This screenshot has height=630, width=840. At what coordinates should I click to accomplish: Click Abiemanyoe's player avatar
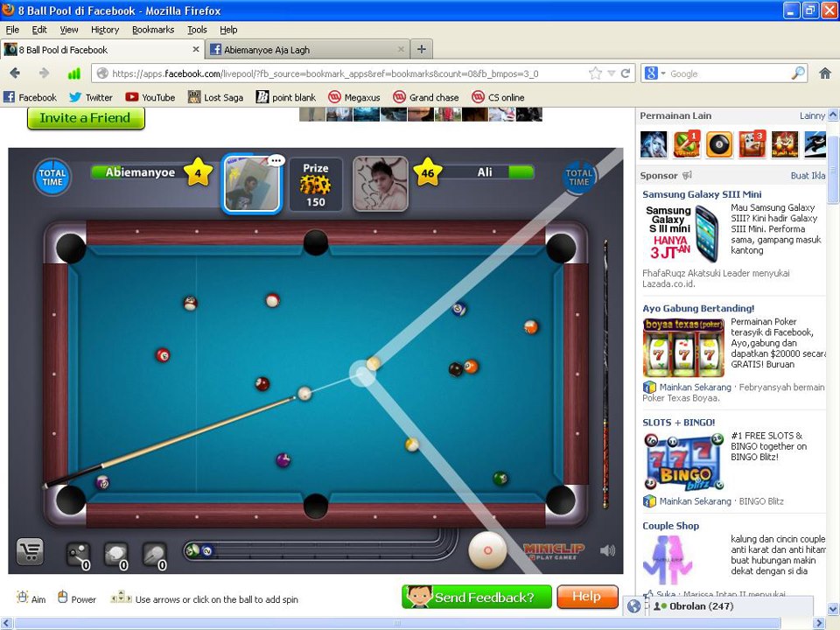point(251,185)
